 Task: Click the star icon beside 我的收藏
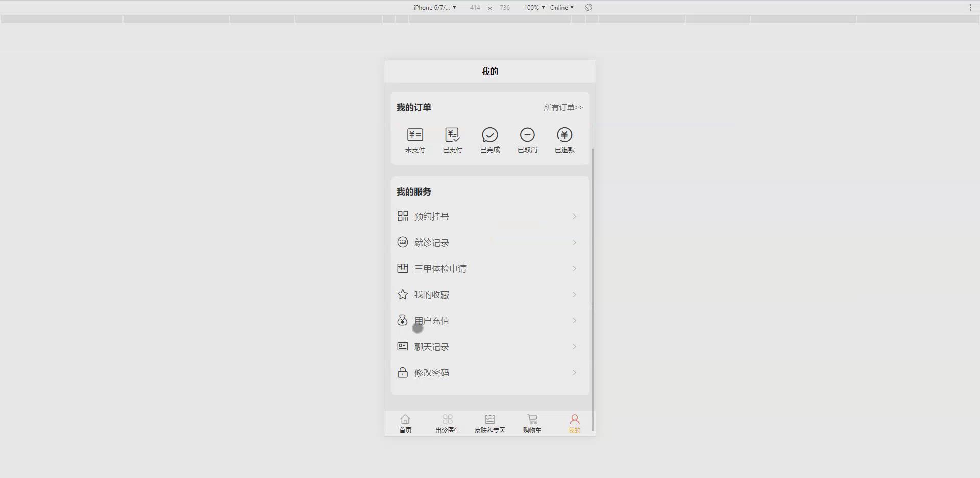click(x=403, y=294)
